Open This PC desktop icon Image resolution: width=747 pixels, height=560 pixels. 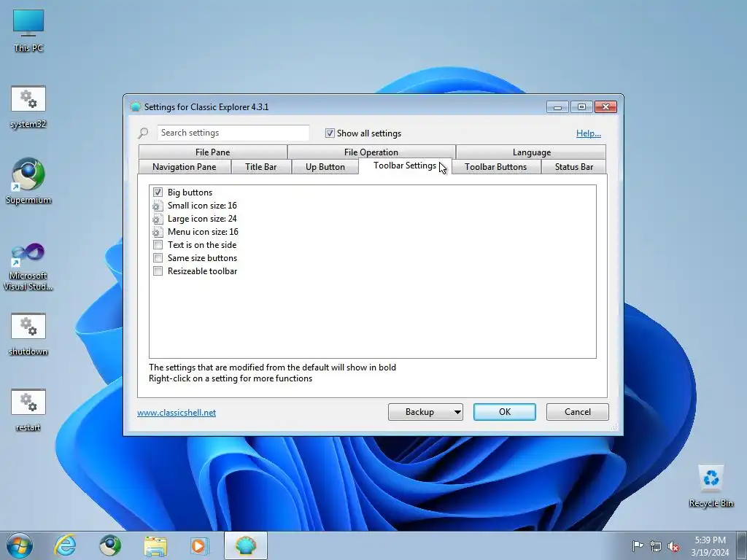click(28, 31)
